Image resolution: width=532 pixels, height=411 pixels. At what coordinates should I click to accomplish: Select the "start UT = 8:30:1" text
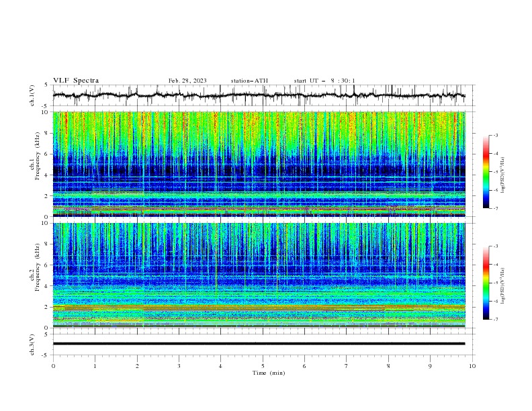click(x=324, y=81)
